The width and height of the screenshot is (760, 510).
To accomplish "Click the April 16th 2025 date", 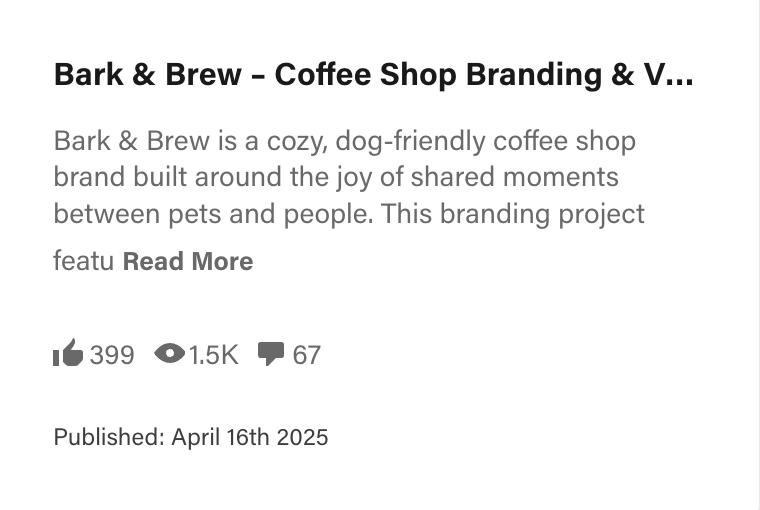I will pos(250,437).
